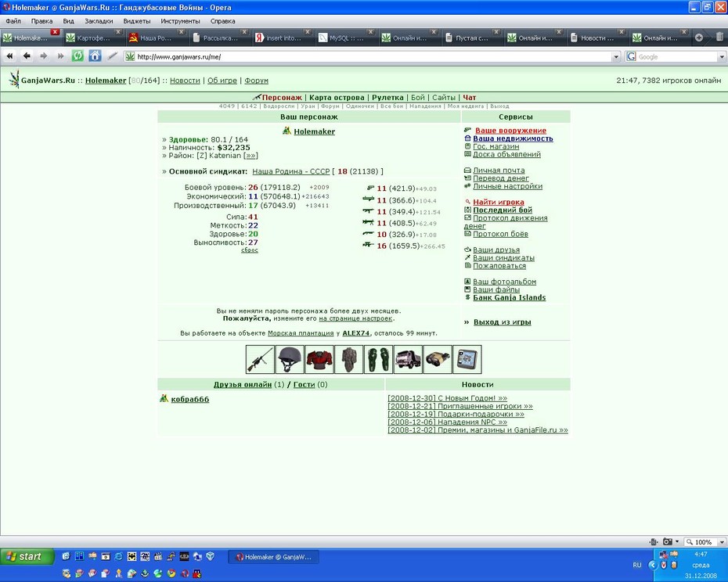Click the address bar URL field
728x582 pixels.
pyautogui.click(x=373, y=56)
